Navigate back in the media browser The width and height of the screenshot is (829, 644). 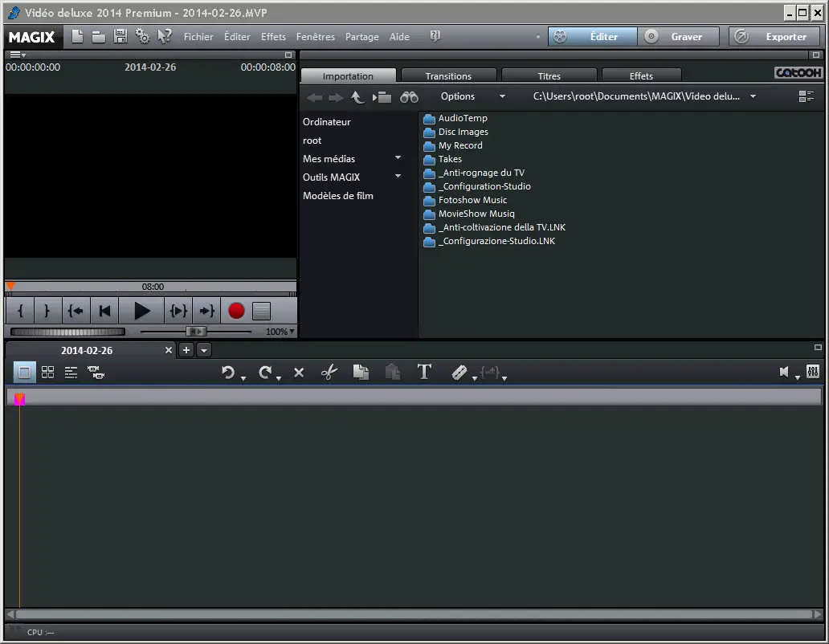coord(315,97)
